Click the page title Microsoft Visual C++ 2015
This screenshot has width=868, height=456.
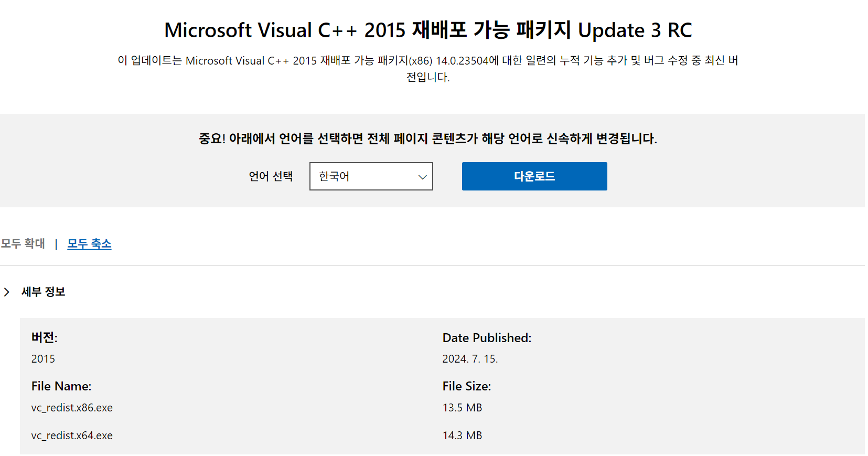click(x=428, y=30)
